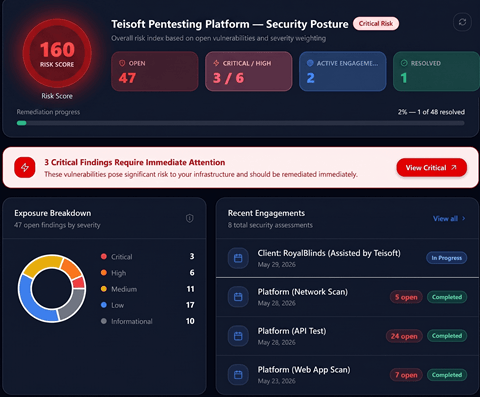This screenshot has width=480, height=397.
Task: Click the lightning icon in the critical alert
Action: tap(25, 167)
